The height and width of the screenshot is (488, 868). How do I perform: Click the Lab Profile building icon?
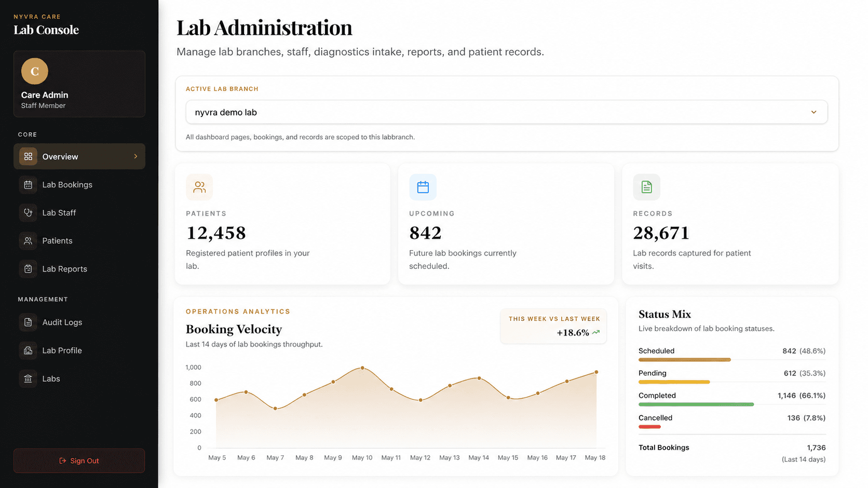pyautogui.click(x=28, y=350)
